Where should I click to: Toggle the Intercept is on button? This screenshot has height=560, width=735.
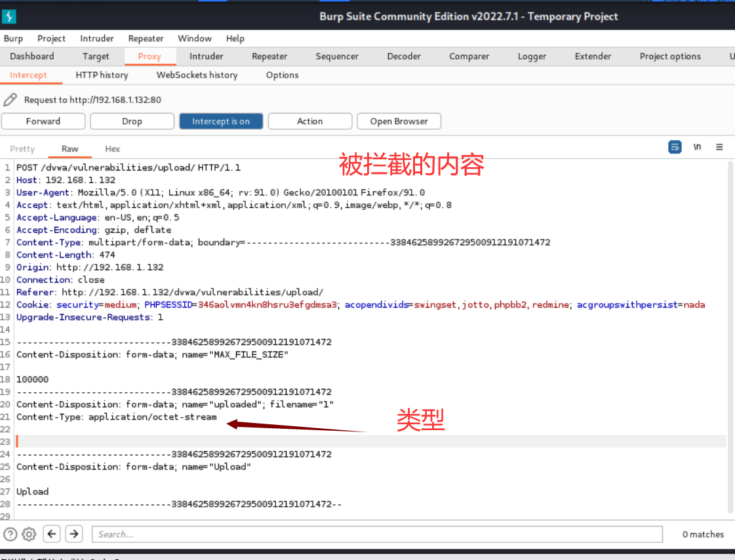click(221, 121)
